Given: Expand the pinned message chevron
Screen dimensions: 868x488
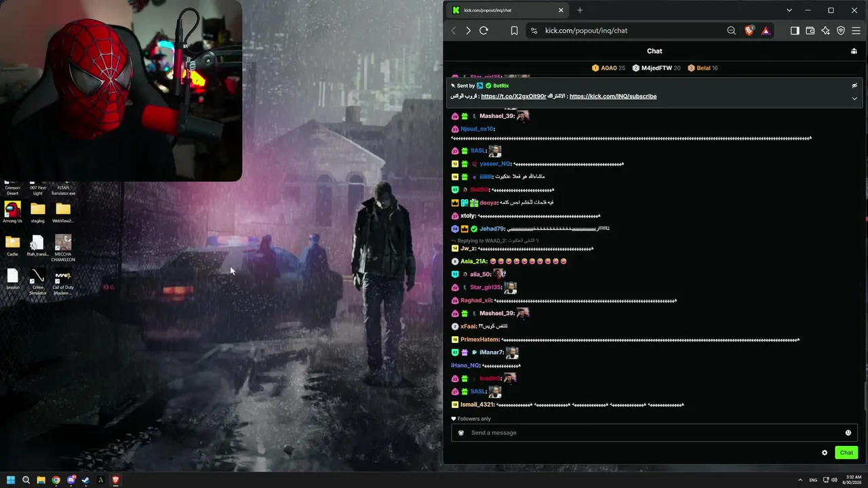Looking at the screenshot, I should pos(854,98).
